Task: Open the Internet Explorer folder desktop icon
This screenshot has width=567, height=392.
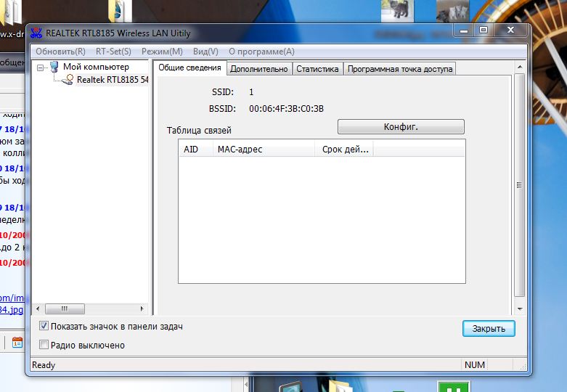Action: [x=120, y=11]
